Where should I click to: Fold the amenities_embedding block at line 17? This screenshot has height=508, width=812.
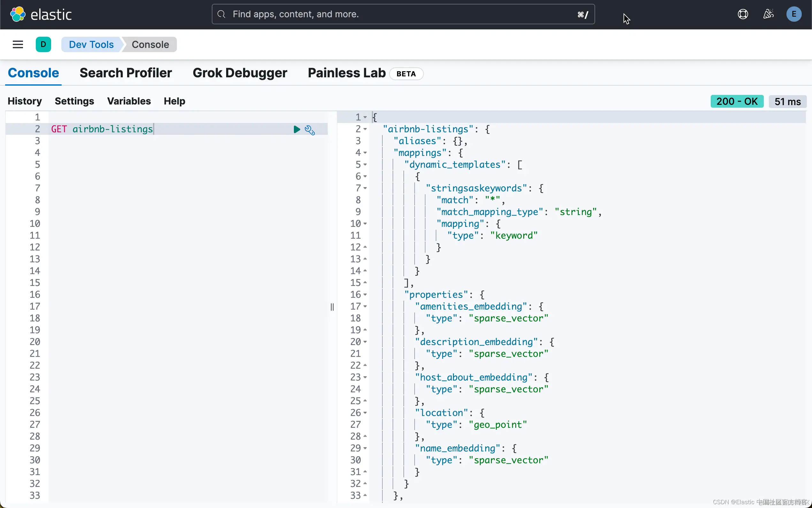pos(365,306)
